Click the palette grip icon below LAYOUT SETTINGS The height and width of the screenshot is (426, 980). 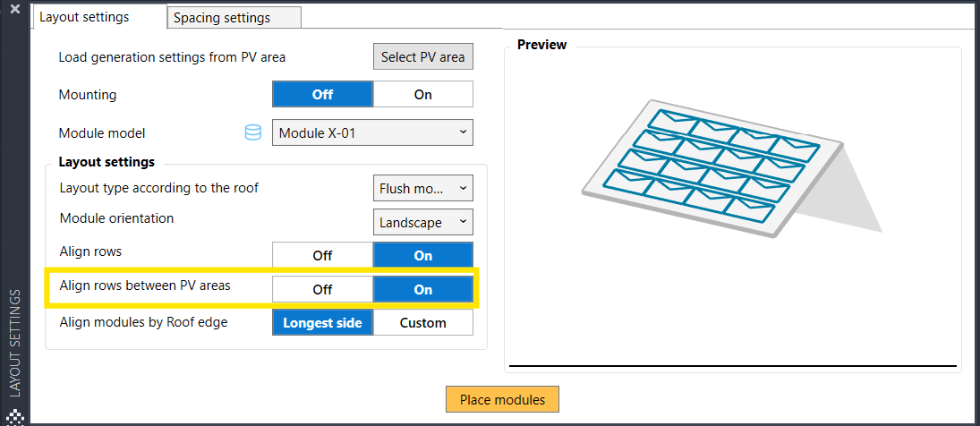point(16,416)
